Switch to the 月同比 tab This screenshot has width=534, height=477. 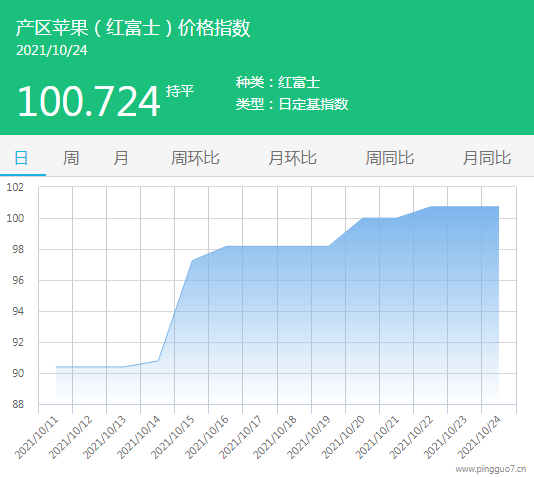pyautogui.click(x=487, y=158)
